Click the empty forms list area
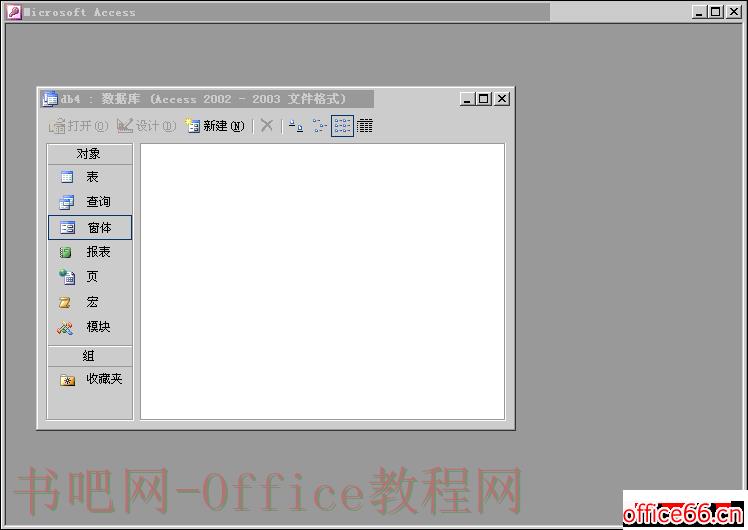Image resolution: width=748 pixels, height=530 pixels. [322, 281]
